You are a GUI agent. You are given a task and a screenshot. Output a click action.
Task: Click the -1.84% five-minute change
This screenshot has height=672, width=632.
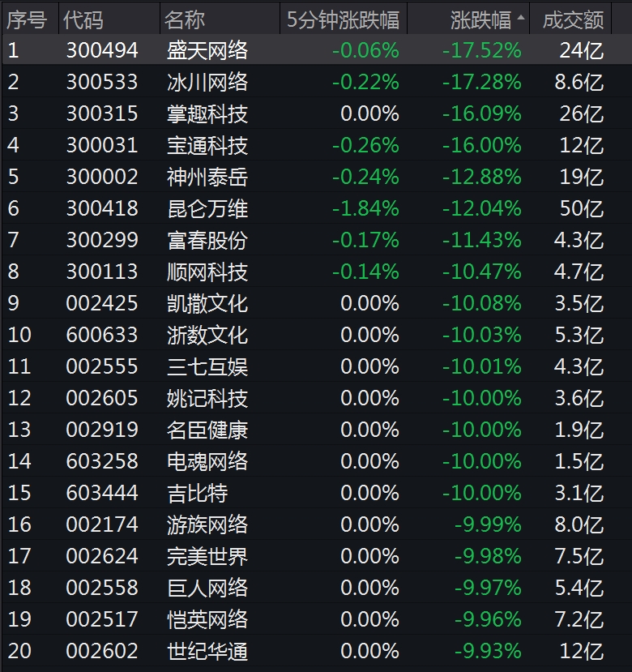click(x=366, y=208)
